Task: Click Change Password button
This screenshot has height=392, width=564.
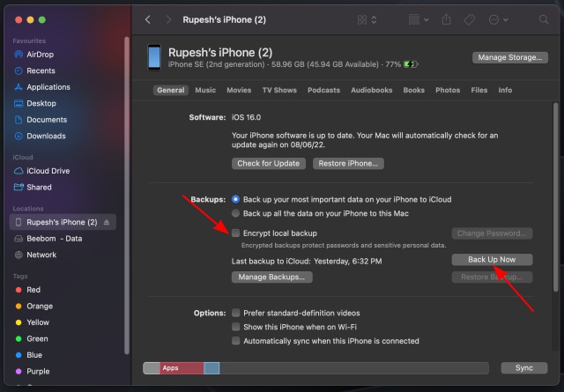Action: point(492,233)
